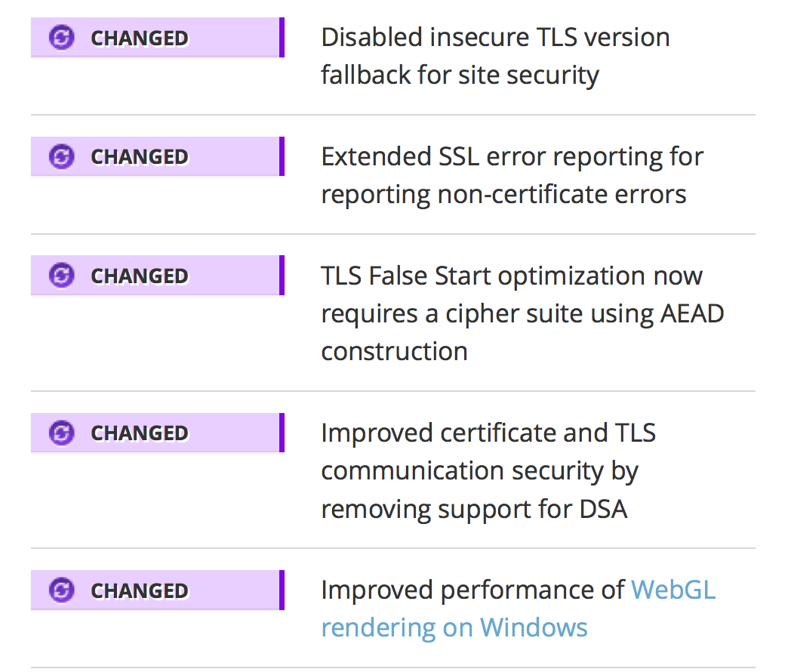Click purple edge bar of first CHANGED badge

point(282,38)
